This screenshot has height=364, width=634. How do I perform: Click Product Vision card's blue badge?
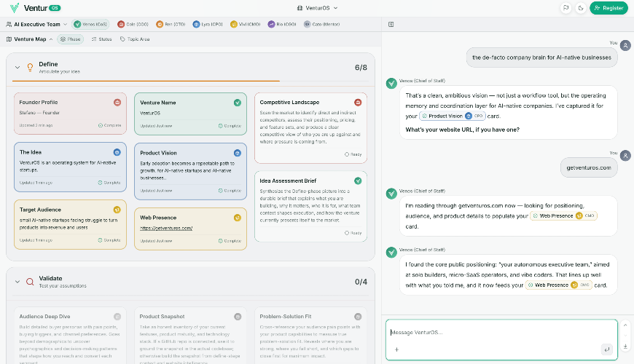(x=238, y=153)
